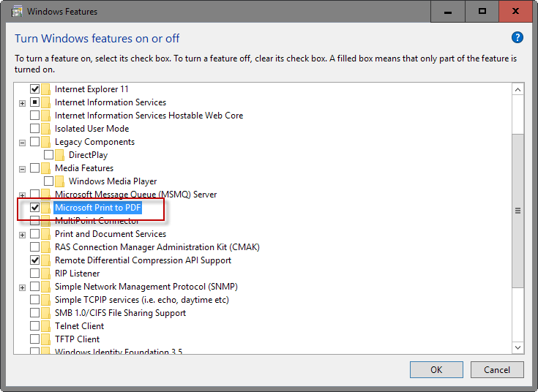The width and height of the screenshot is (538, 392).
Task: Enable the TFTP Client checkbox
Action: point(34,339)
